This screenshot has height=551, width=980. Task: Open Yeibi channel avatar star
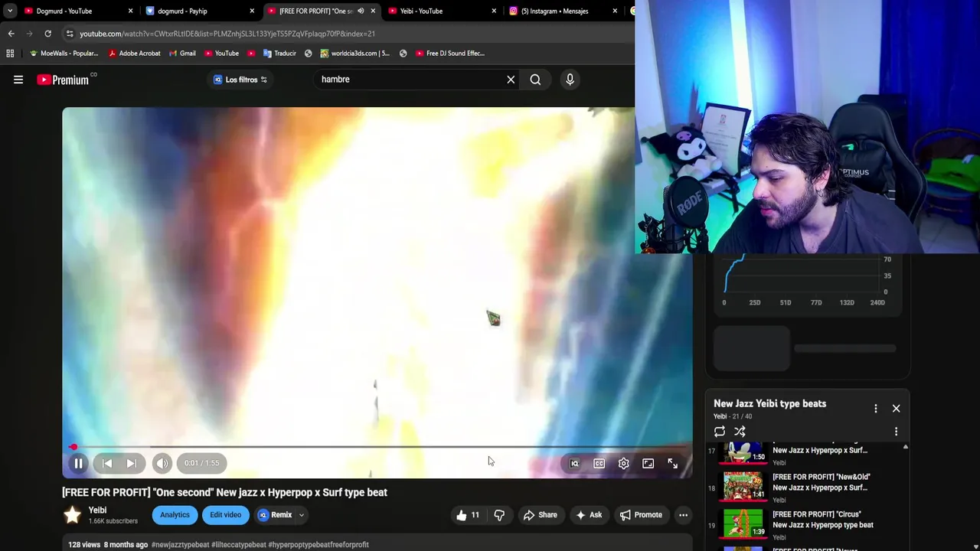72,515
